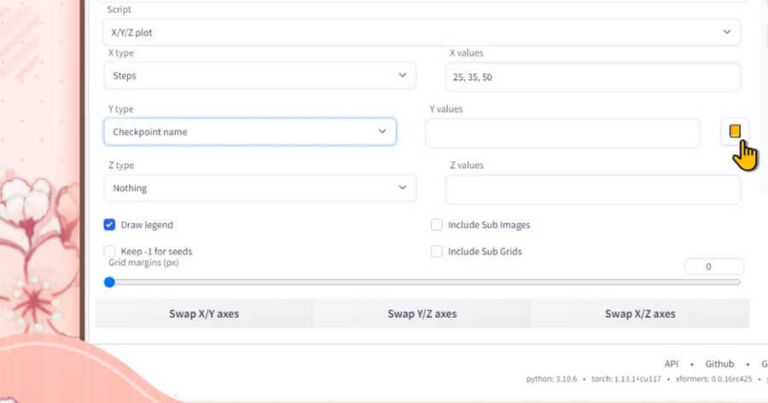The image size is (768, 403).
Task: Open the Script dropdown showing X/Y/Z plot
Action: (421, 32)
